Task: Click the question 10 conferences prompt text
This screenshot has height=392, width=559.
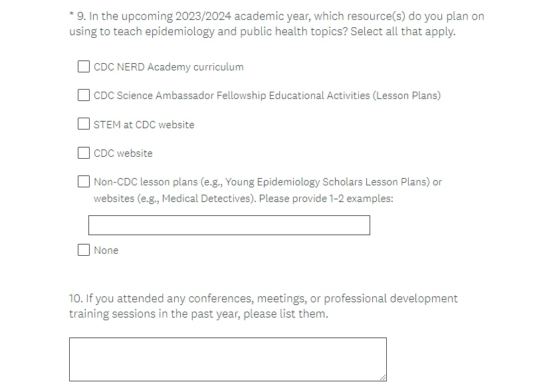Action: (x=263, y=306)
